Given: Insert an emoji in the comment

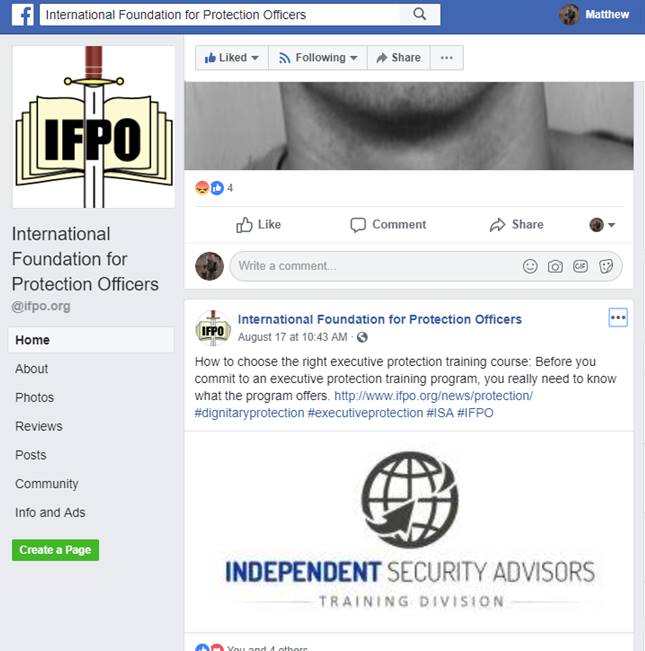Looking at the screenshot, I should 530,266.
